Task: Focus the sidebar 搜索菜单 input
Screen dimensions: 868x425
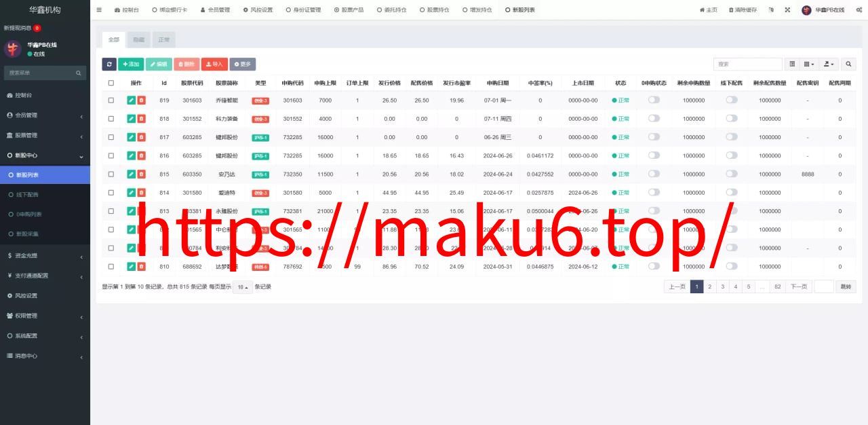Action: tap(39, 73)
